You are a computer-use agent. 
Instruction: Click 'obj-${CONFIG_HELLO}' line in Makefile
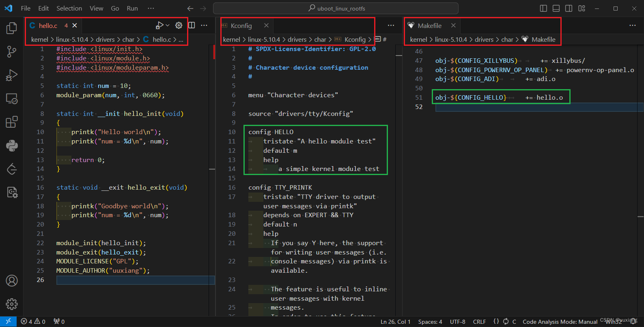[499, 98]
